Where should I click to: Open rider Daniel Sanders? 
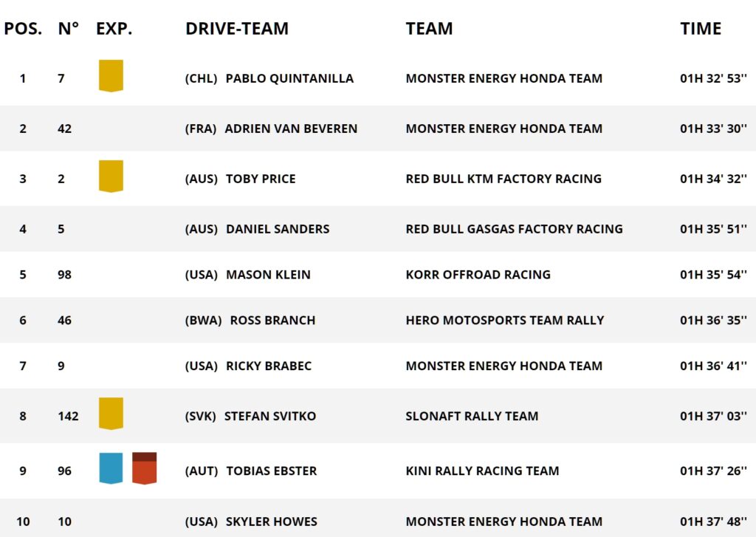click(x=278, y=229)
